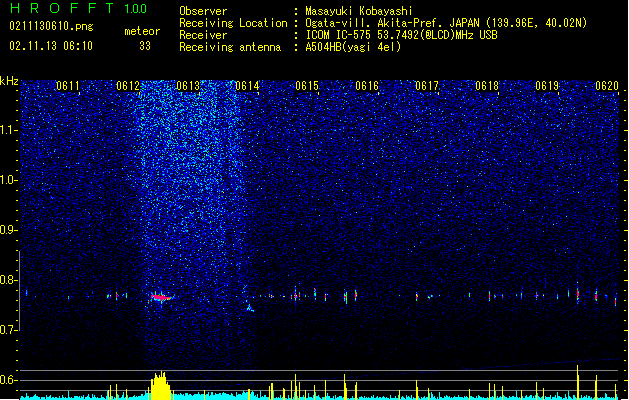Click the small echo trail below the 0614 mark
The height and width of the screenshot is (400, 629).
click(x=250, y=308)
